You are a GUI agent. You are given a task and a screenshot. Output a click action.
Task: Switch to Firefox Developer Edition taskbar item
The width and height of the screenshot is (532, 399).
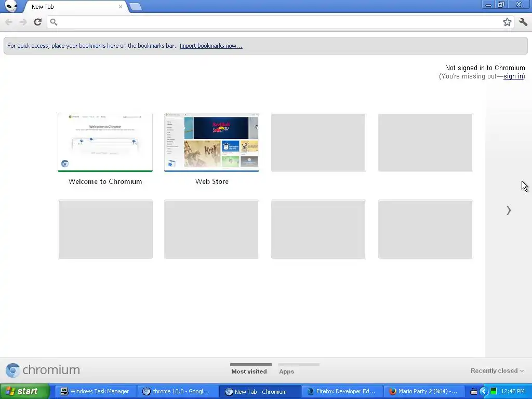342,391
